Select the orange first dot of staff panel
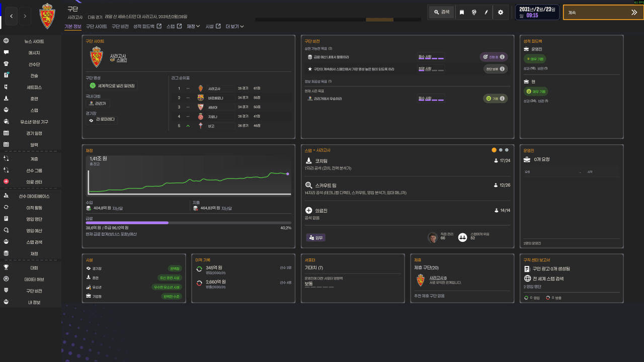 click(x=494, y=150)
